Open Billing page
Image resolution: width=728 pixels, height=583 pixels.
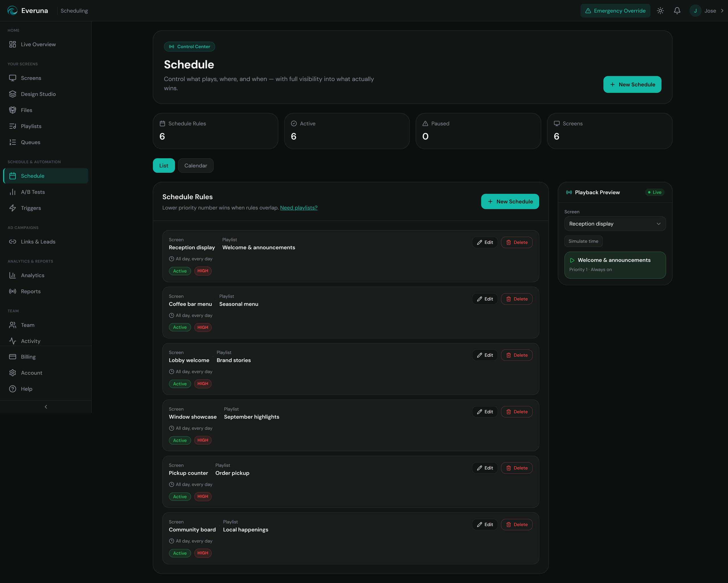[45, 357]
